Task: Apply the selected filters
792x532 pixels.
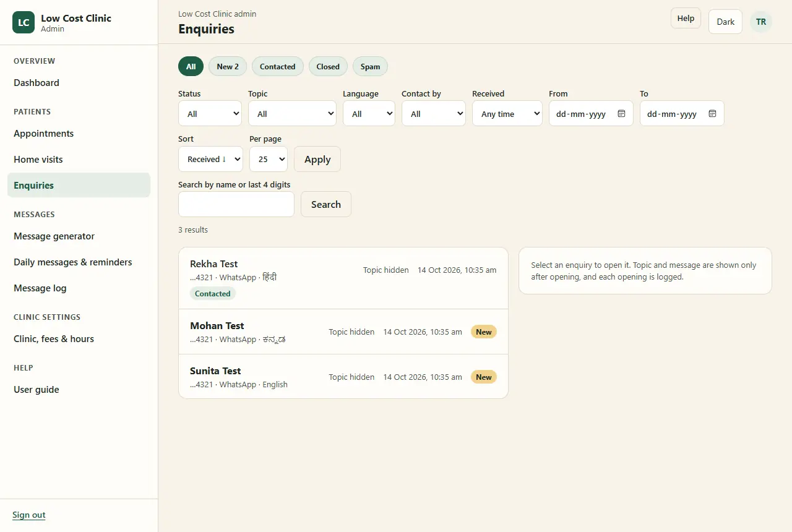Action: [317, 159]
